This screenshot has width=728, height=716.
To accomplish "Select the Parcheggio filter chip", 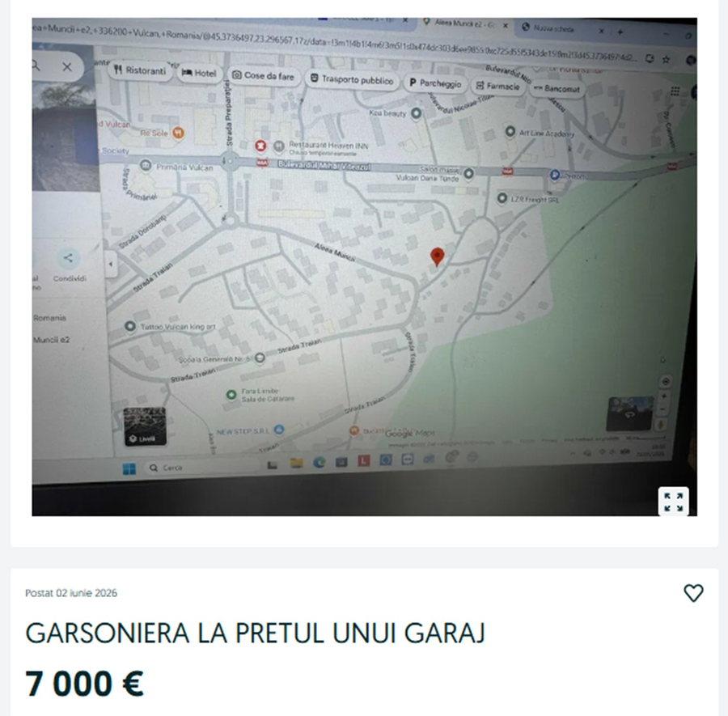I will point(435,83).
